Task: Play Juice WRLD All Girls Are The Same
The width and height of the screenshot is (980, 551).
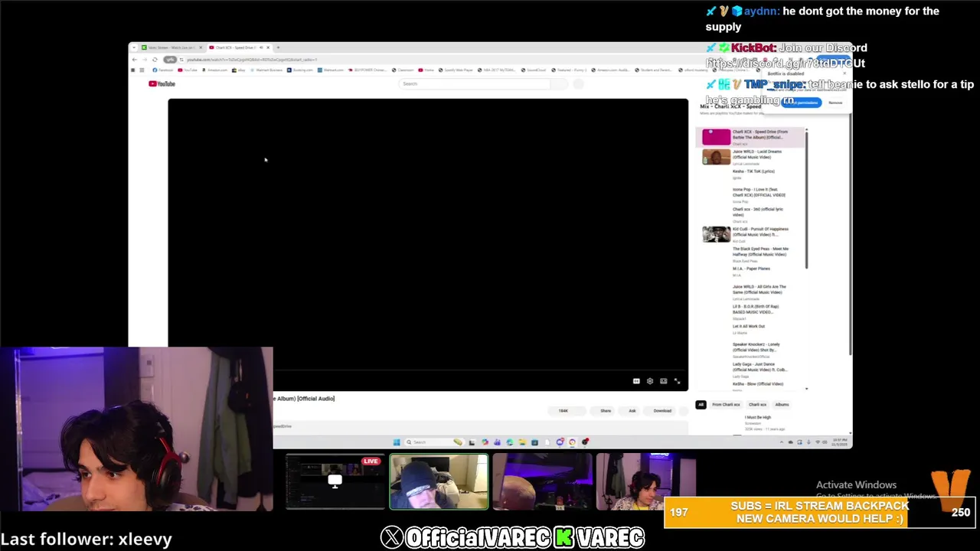Action: (752, 292)
